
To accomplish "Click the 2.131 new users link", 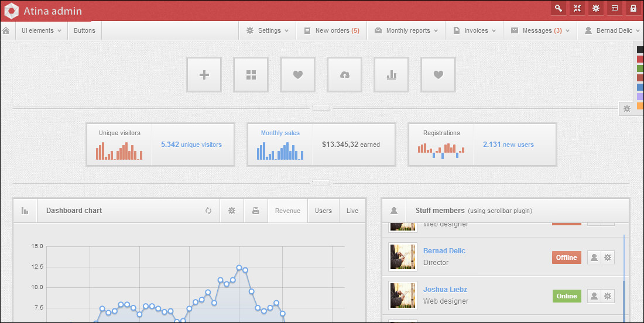I will click(508, 145).
